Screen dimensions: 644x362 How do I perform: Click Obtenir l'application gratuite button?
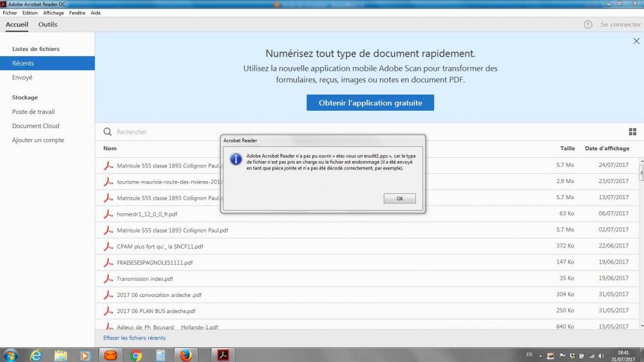tap(370, 102)
